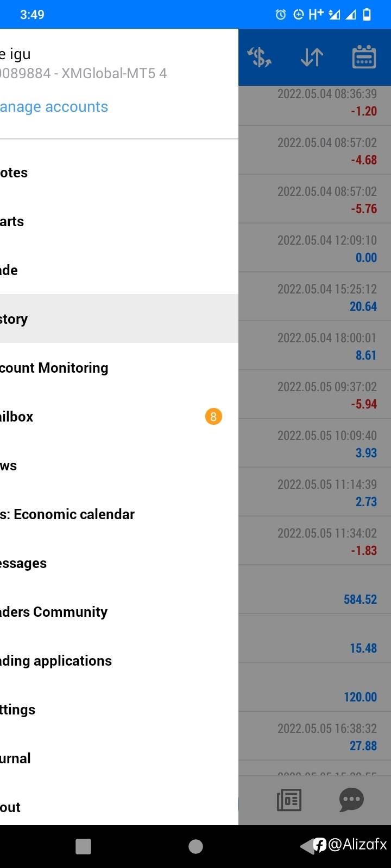Screen dimensions: 391x868
Task: Open Account Monitoring
Action: (54, 368)
